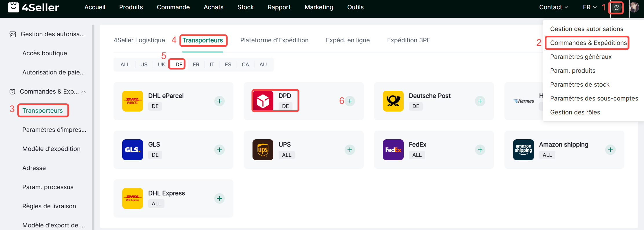
Task: Open the user profile avatar
Action: click(x=634, y=8)
